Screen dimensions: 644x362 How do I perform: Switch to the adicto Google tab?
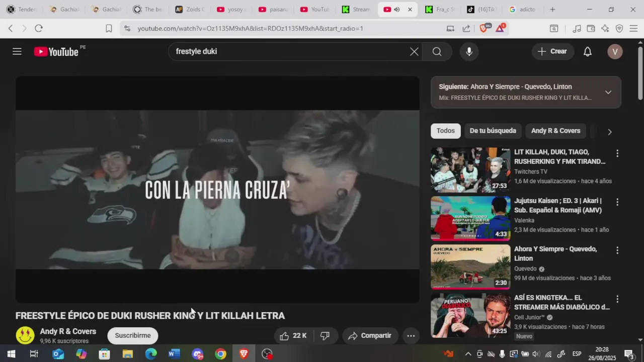click(x=523, y=9)
